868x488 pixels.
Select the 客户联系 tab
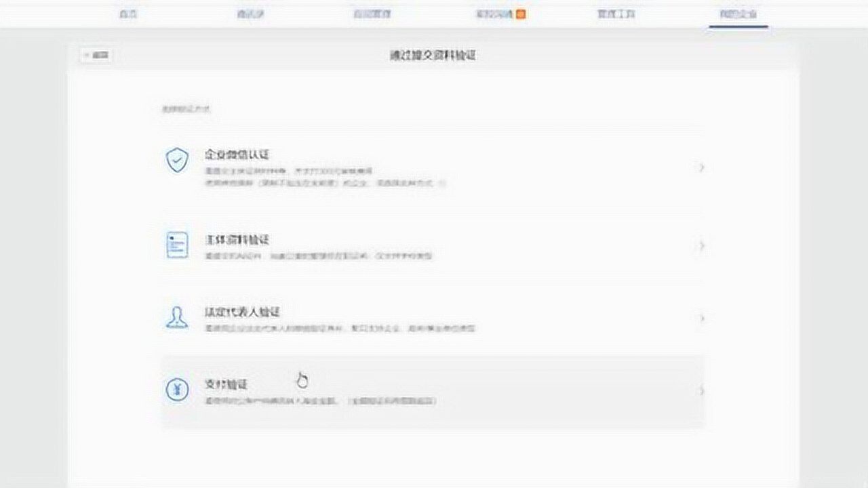click(495, 14)
